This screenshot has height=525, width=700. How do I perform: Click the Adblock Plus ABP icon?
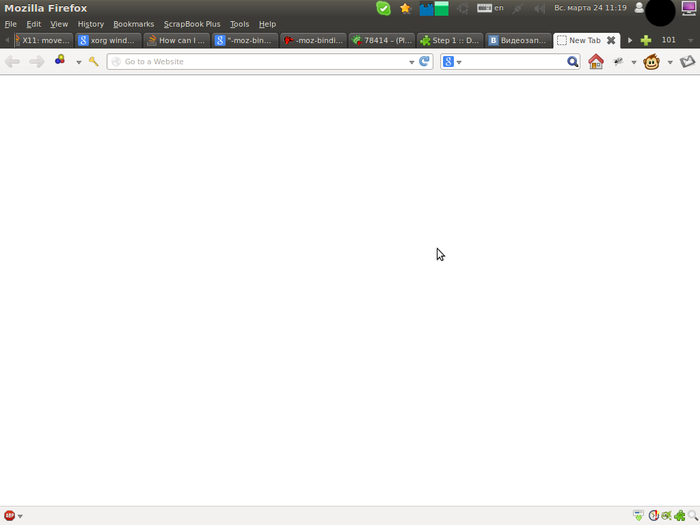pos(9,516)
